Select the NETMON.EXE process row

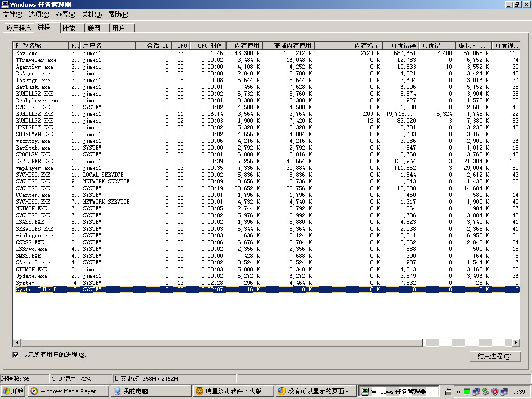pos(268,209)
